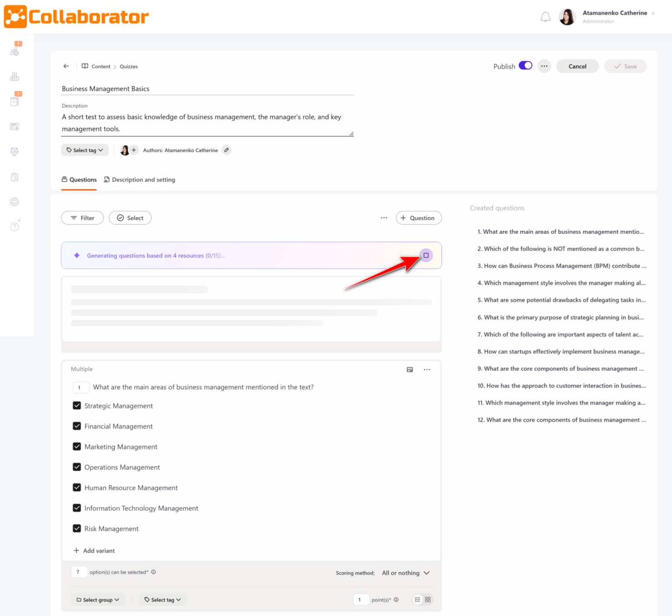Screen dimensions: 672x616
Task: Open the certificate sidebar icon
Action: (14, 127)
